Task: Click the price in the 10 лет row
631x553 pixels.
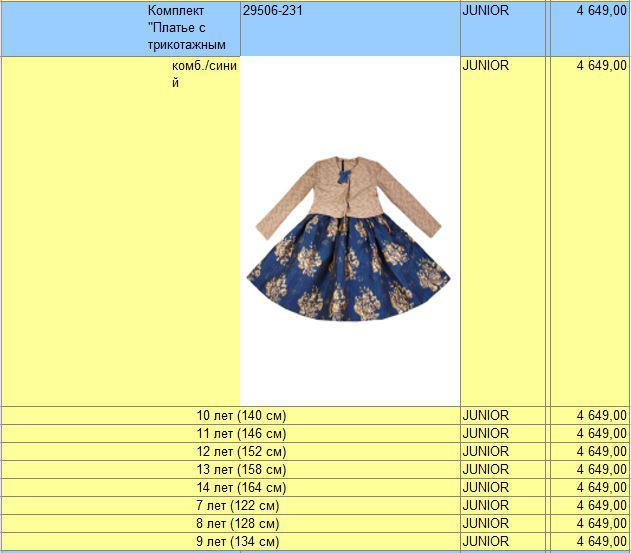Action: pyautogui.click(x=601, y=416)
